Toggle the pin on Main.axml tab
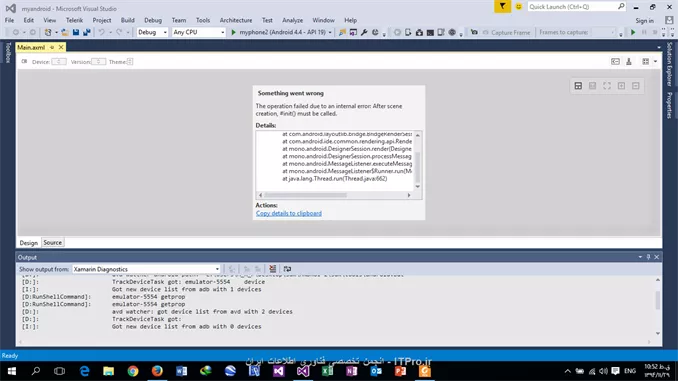Image resolution: width=678 pixels, height=381 pixels. coord(52,47)
